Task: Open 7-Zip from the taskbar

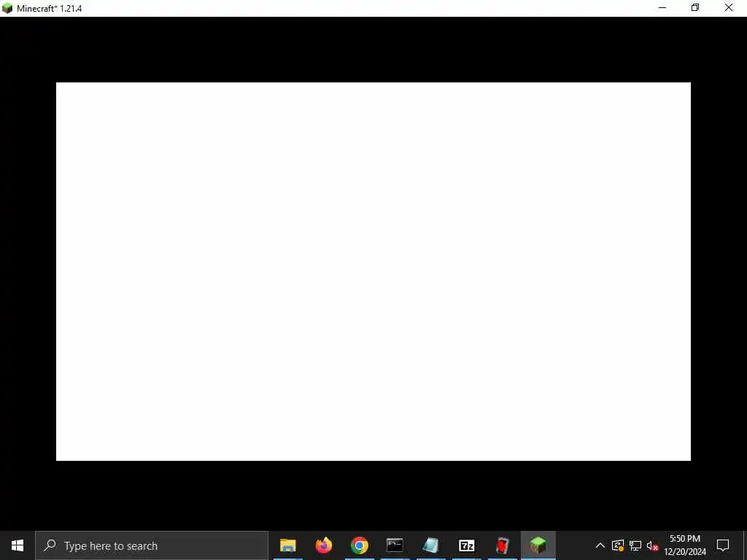Action: tap(466, 545)
